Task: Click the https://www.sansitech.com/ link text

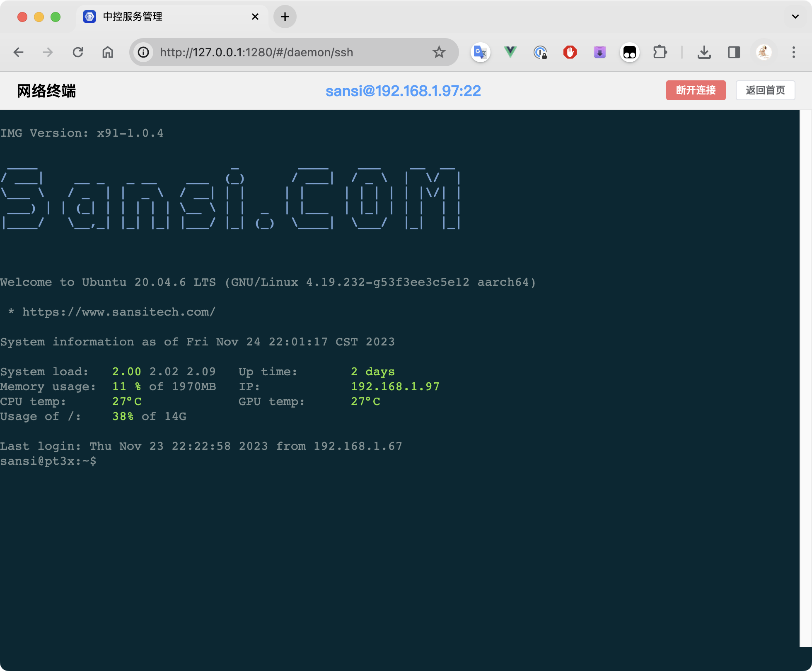Action: click(119, 312)
